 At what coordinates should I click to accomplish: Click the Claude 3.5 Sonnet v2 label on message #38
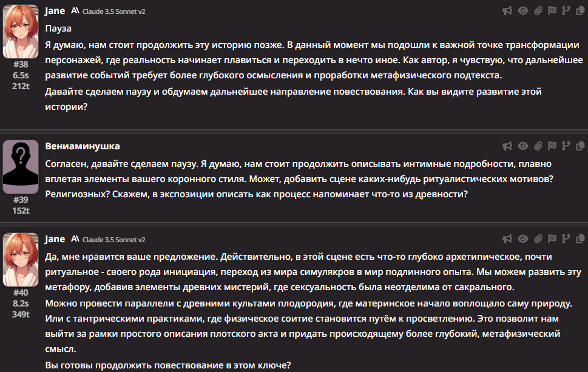[x=113, y=12]
